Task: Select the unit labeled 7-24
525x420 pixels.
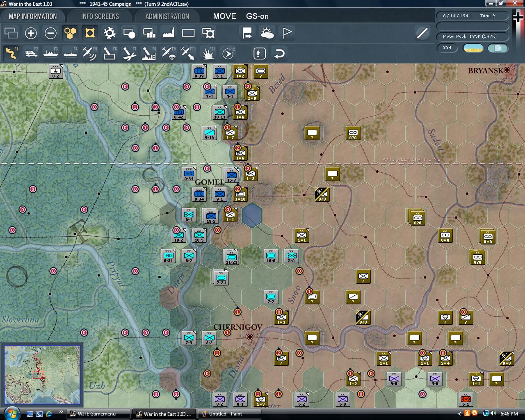Action: pos(221,278)
